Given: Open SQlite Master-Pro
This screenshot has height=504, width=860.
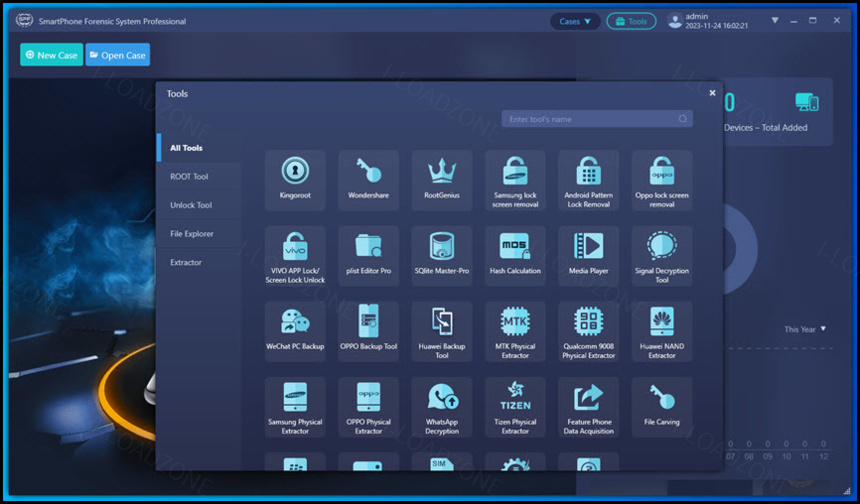Looking at the screenshot, I should tap(442, 256).
